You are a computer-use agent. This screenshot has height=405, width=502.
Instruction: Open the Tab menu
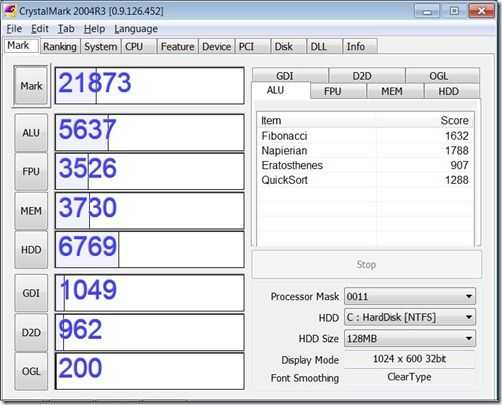tap(66, 29)
